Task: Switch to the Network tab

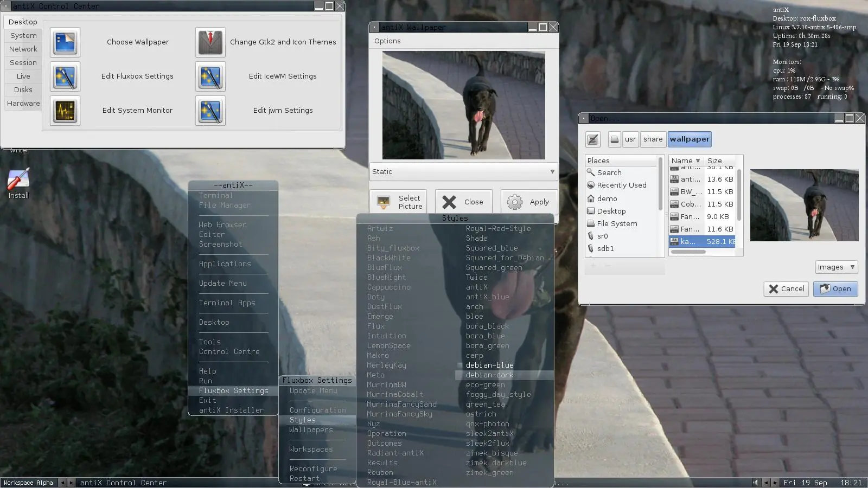Action: tap(23, 49)
